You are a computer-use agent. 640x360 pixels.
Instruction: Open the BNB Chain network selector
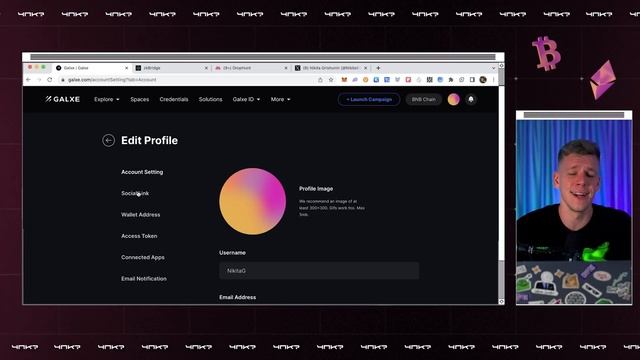point(423,99)
